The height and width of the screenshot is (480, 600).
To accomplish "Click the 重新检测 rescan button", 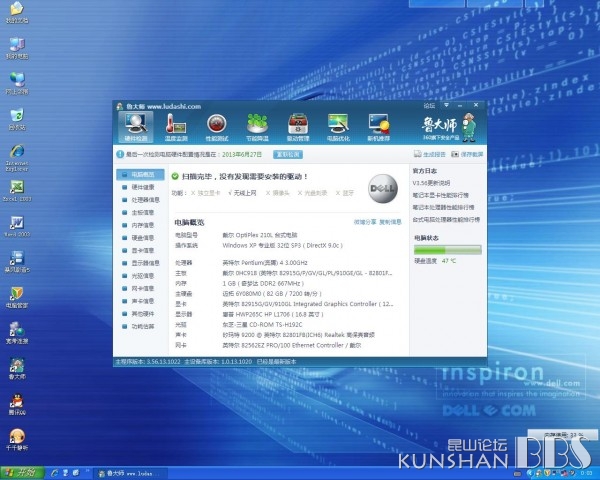I will point(288,154).
